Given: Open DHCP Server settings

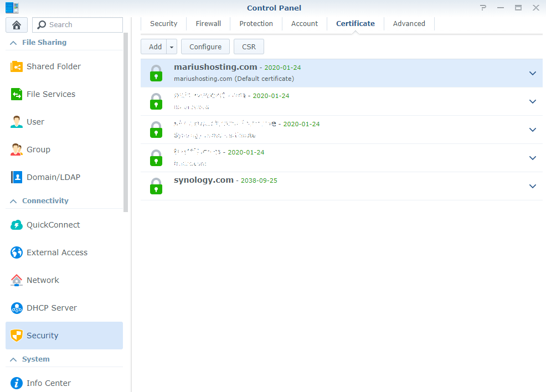Looking at the screenshot, I should tap(64, 308).
